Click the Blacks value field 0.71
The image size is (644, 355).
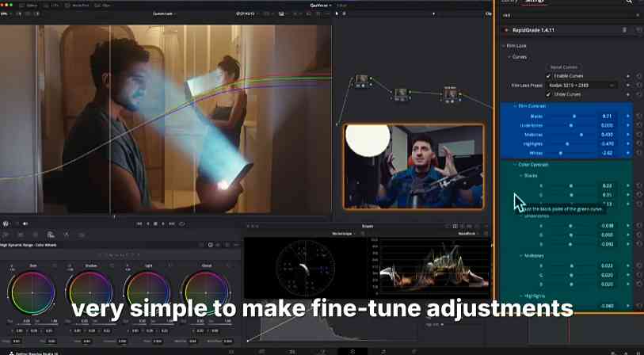[607, 116]
